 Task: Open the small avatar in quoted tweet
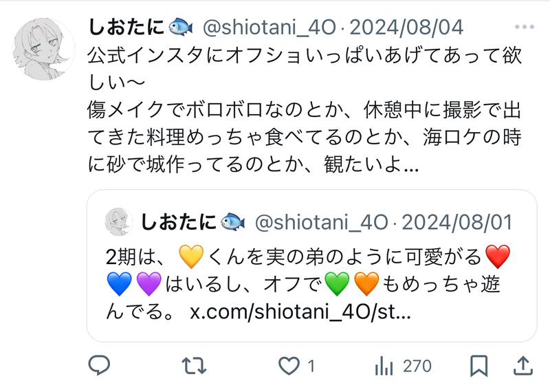[x=119, y=221]
